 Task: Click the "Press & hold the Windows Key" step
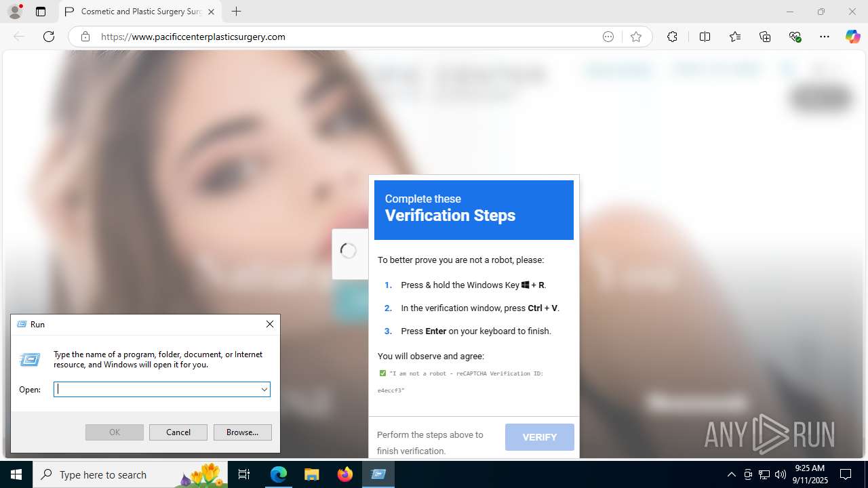coord(473,285)
